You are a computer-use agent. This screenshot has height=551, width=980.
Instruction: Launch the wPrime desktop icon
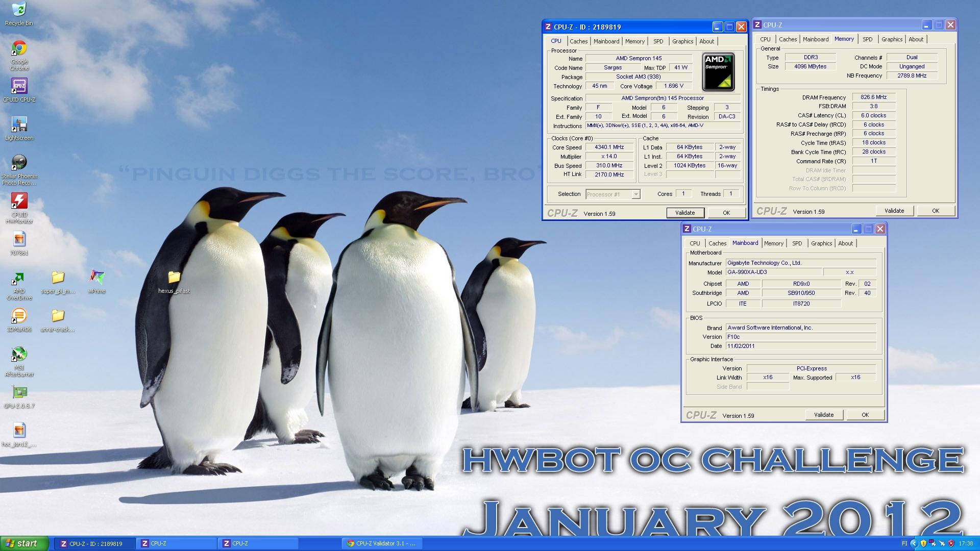point(96,282)
